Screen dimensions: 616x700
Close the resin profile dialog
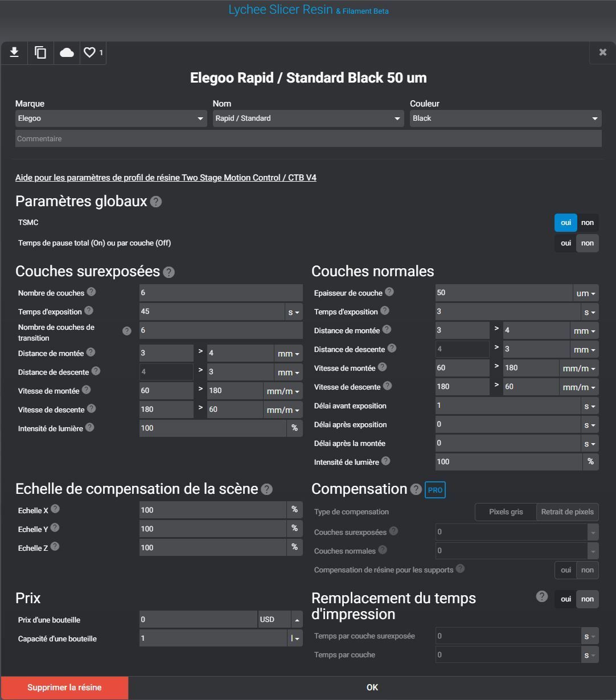coord(603,52)
